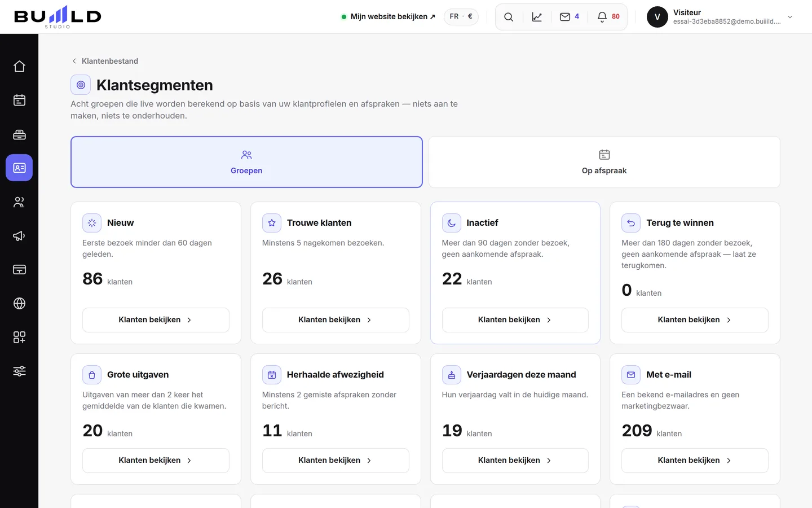View customers in Verjaardagen deze maand segment

pyautogui.click(x=515, y=461)
